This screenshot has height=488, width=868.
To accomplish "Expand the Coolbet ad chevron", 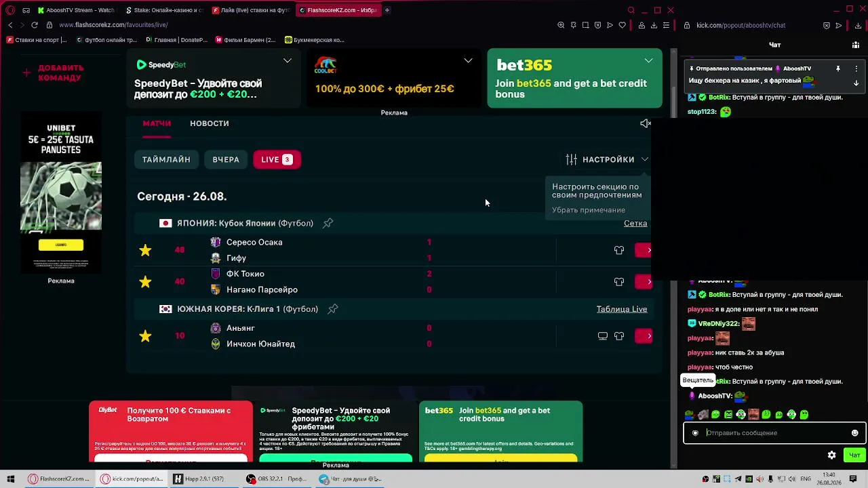I will click(x=468, y=61).
